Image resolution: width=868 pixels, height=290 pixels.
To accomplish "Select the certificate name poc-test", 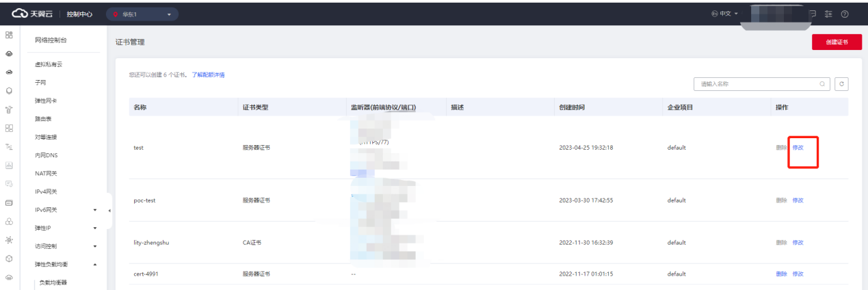I will 144,200.
